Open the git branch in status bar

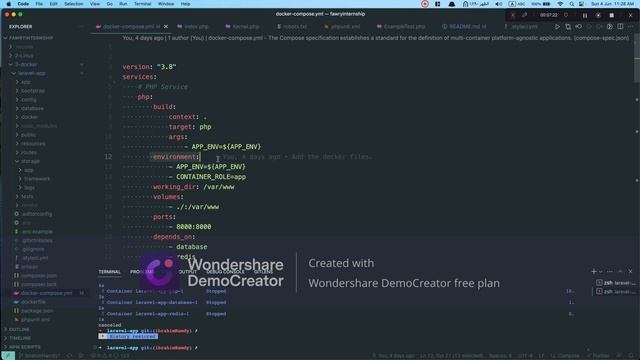[39, 356]
